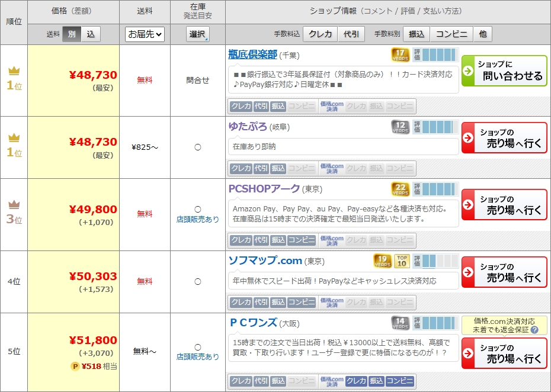
Task: Open shop link ソフマップ.com
Action: coord(265,261)
